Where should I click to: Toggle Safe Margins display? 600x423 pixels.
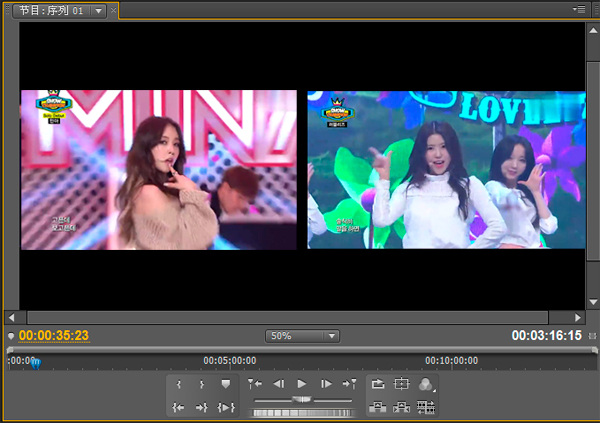pyautogui.click(x=401, y=384)
